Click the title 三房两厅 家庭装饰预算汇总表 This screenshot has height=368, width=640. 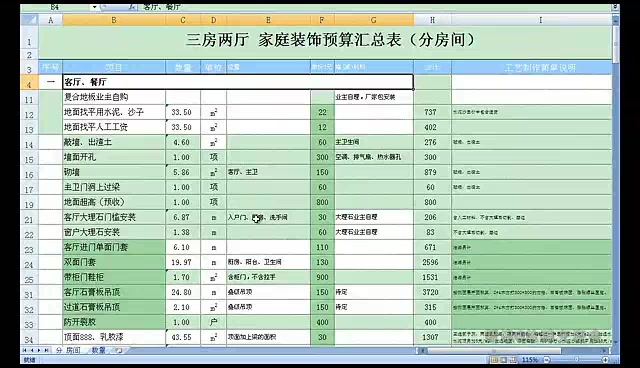(x=331, y=40)
